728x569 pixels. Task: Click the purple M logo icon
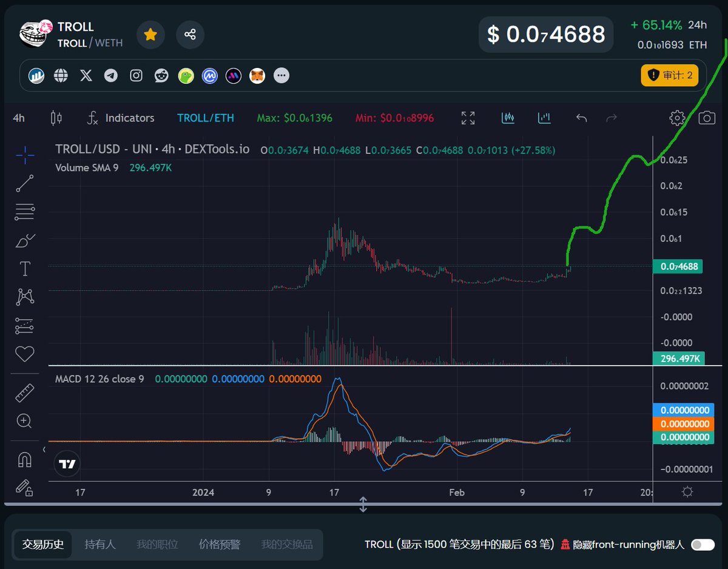234,76
